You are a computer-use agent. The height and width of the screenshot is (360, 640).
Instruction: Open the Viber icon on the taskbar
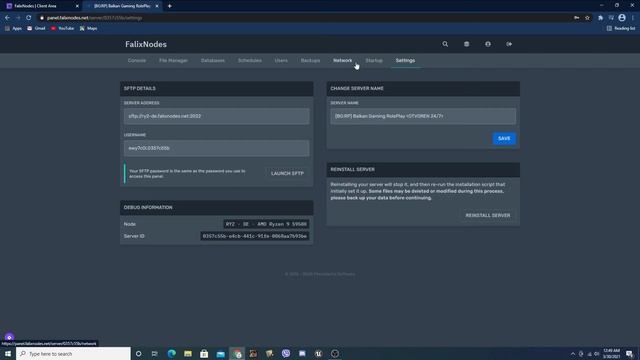click(286, 353)
